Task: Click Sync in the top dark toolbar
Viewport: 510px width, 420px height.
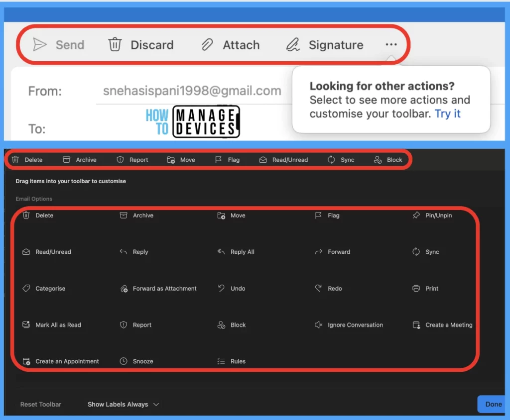Action: tap(341, 160)
